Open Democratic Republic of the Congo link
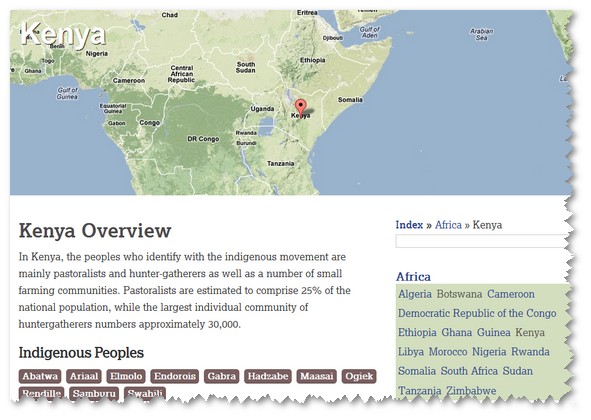Viewport: 591px width, 420px height. coord(477,313)
